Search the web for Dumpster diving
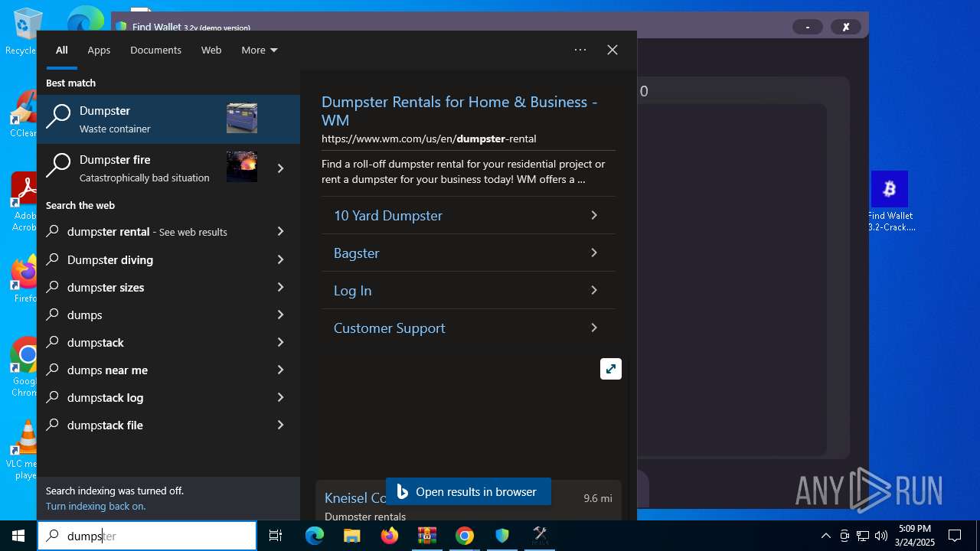980x551 pixels. point(150,259)
